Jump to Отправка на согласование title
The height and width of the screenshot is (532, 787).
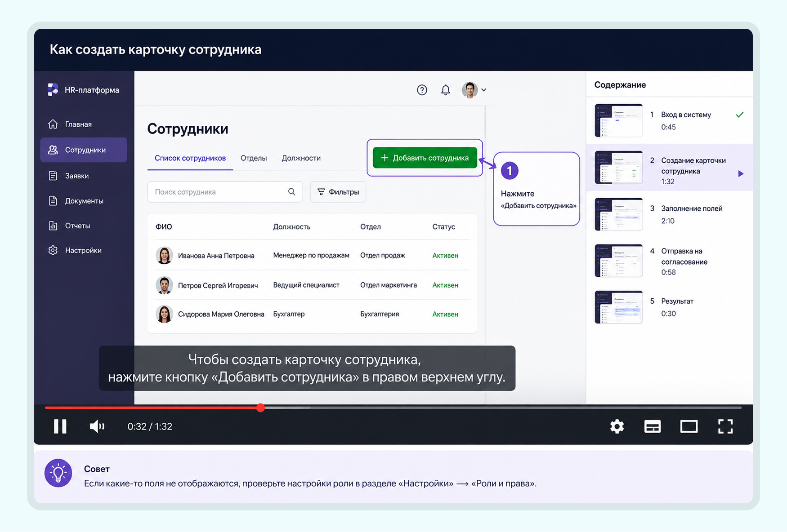tap(684, 256)
